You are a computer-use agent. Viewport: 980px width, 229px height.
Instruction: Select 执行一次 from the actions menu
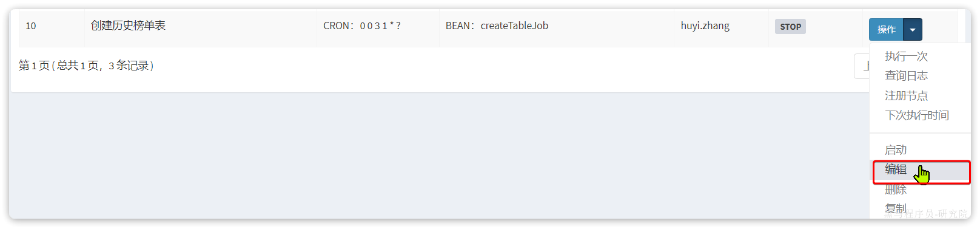[906, 56]
